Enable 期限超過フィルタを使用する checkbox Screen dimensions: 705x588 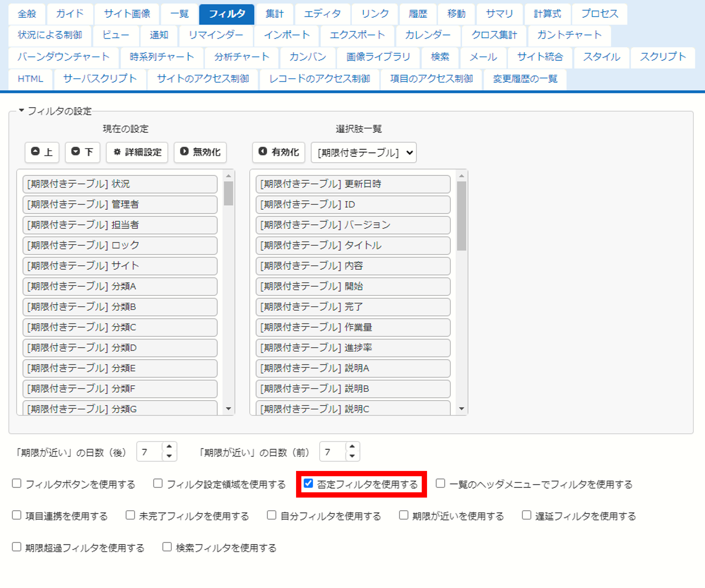16,547
